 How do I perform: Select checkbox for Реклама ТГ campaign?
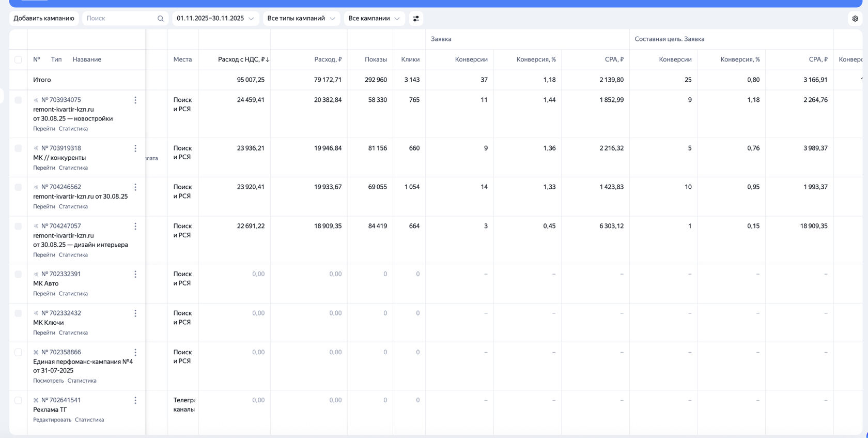18,400
